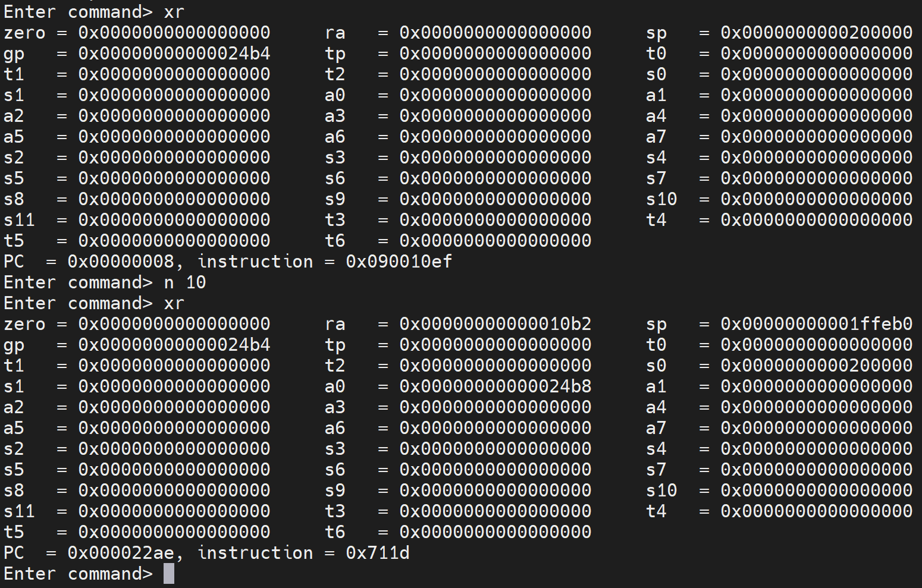Click the instruction value 0x711d
This screenshot has height=588, width=922.
pos(377,553)
